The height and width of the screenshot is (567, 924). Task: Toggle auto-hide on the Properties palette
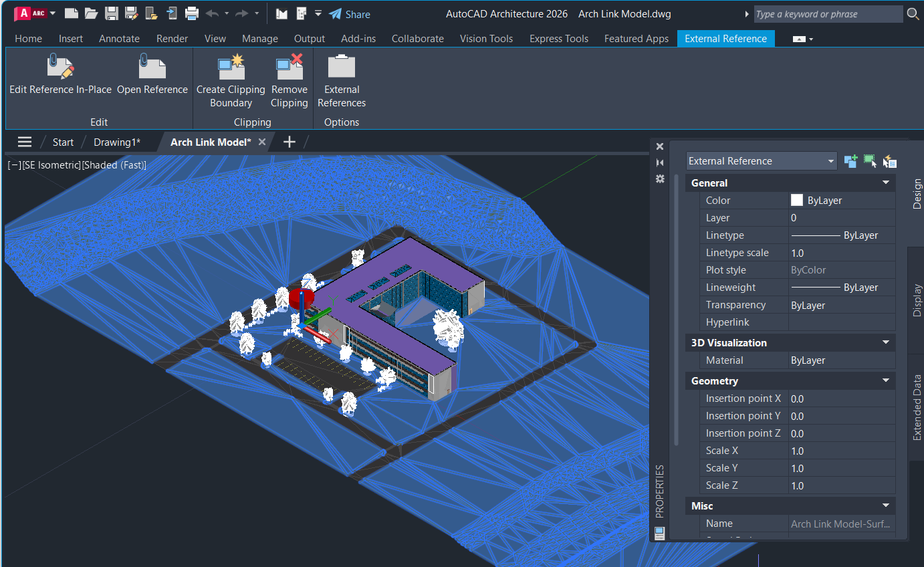pos(660,162)
